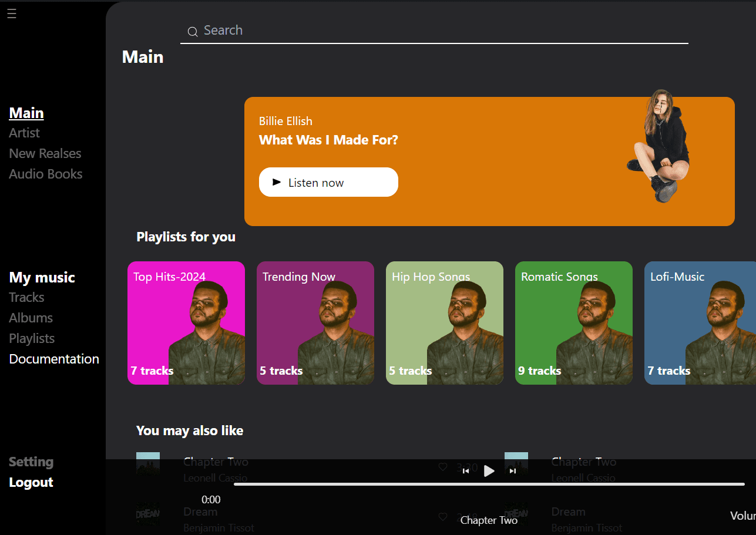Click the You may also like heading
The height and width of the screenshot is (535, 756).
[190, 431]
